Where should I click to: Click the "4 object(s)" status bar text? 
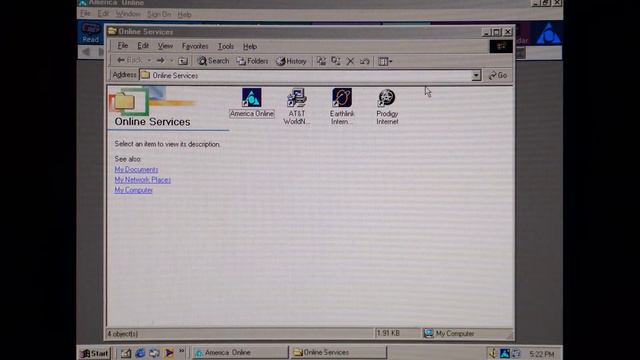[122, 334]
